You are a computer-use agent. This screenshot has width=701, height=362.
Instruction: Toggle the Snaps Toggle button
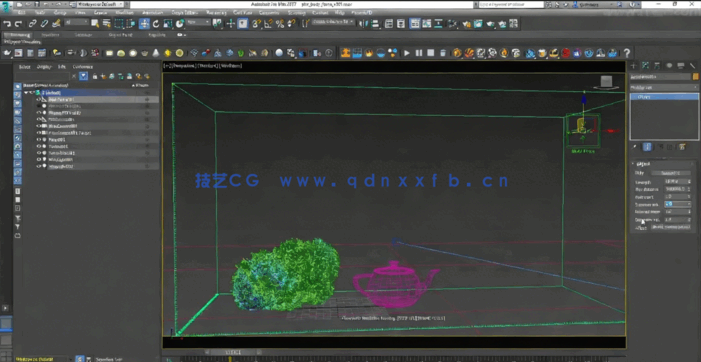click(256, 24)
